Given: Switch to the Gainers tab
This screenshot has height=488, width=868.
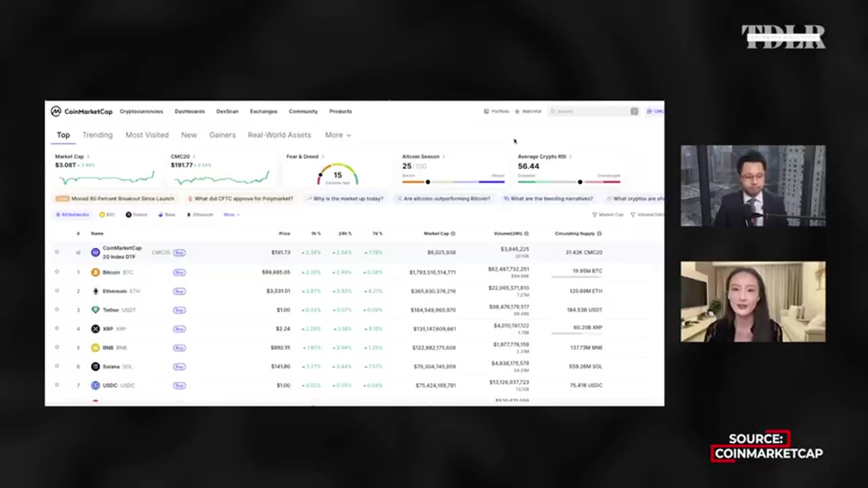Looking at the screenshot, I should click(222, 135).
